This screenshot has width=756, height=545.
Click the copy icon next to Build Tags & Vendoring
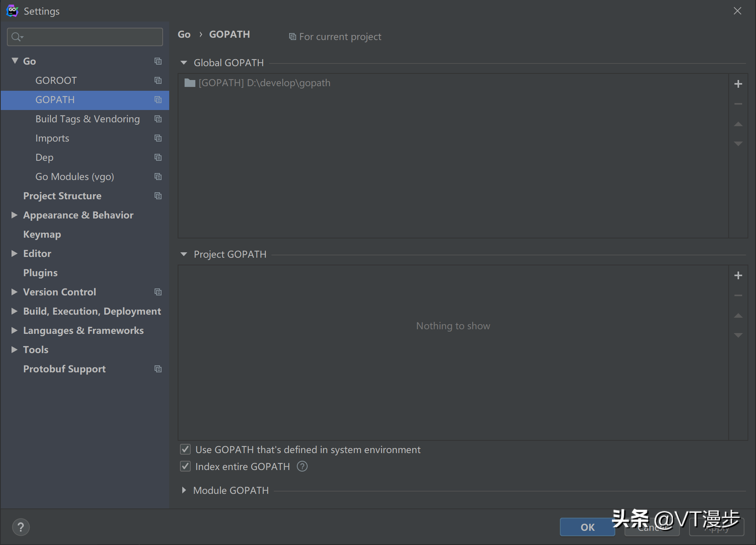click(158, 118)
